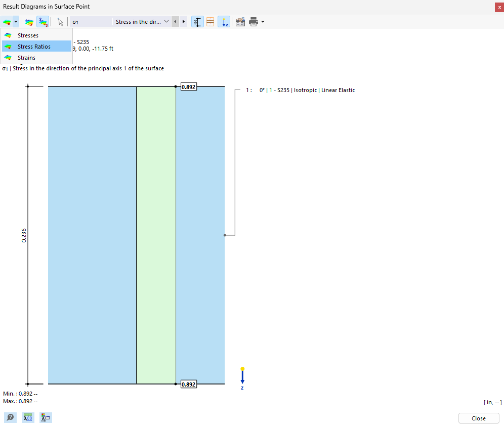504x428 pixels.
Task: Open the units and decimal places settings
Action: click(28, 417)
